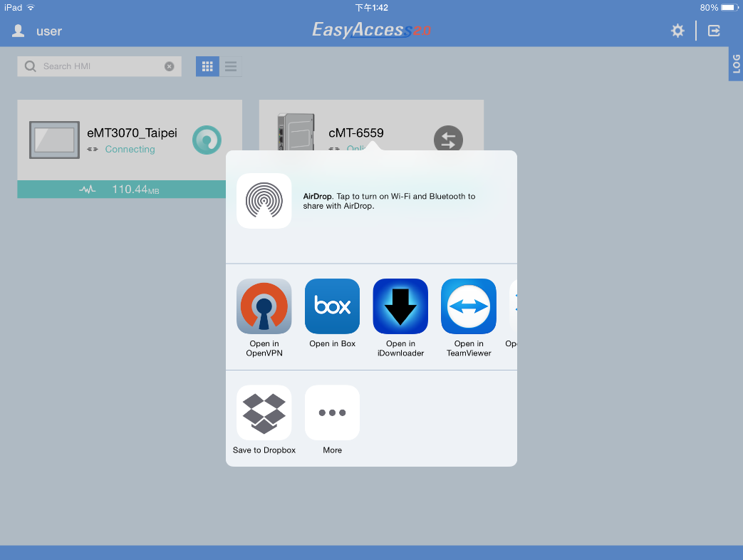Tap the logout icon
The width and height of the screenshot is (743, 560).
(x=714, y=31)
